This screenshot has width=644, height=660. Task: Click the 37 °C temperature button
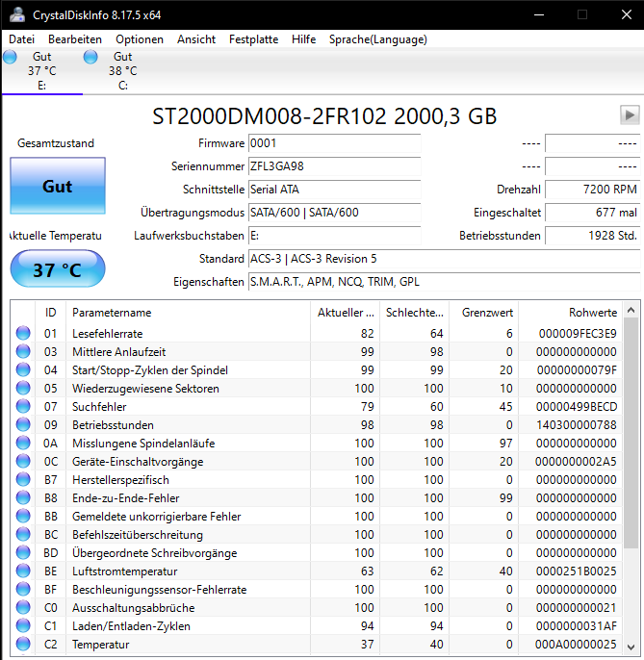(58, 269)
